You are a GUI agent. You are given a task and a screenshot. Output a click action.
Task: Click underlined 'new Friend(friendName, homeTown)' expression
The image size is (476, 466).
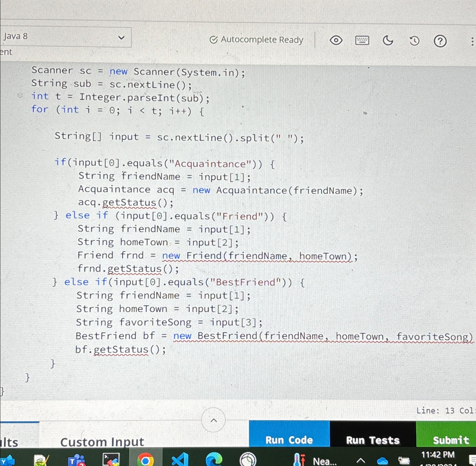(257, 256)
